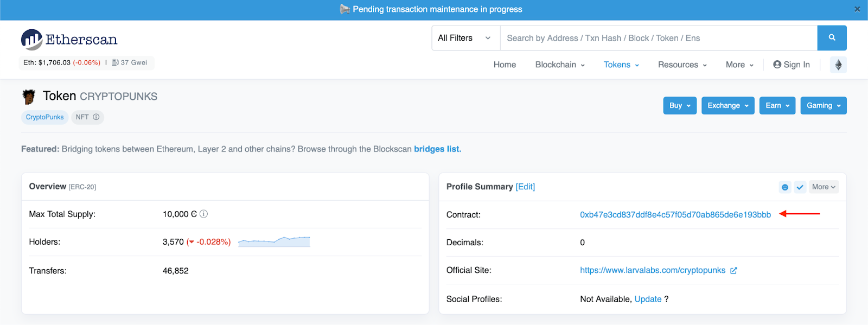Expand the Buy dropdown button
868x325 pixels.
click(x=680, y=106)
